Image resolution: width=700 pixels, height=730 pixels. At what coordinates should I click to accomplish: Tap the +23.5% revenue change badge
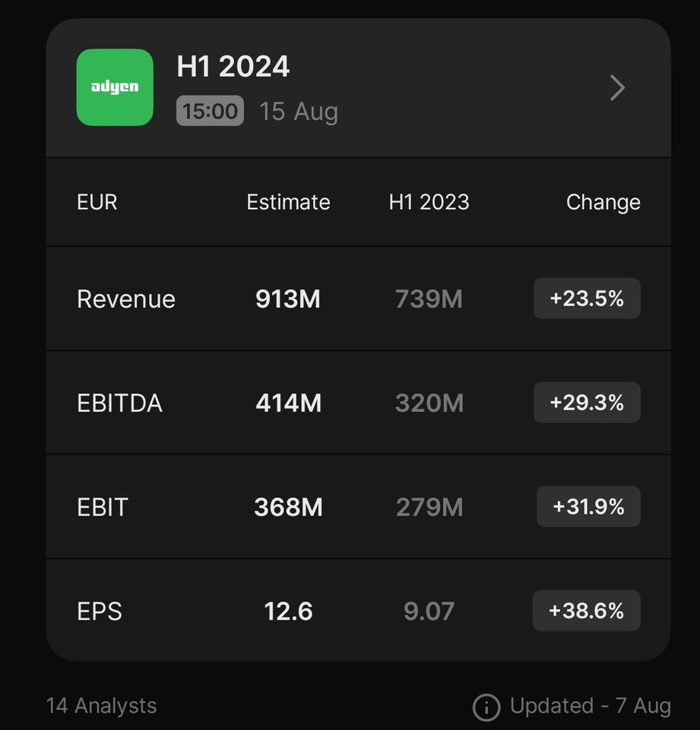pyautogui.click(x=587, y=298)
